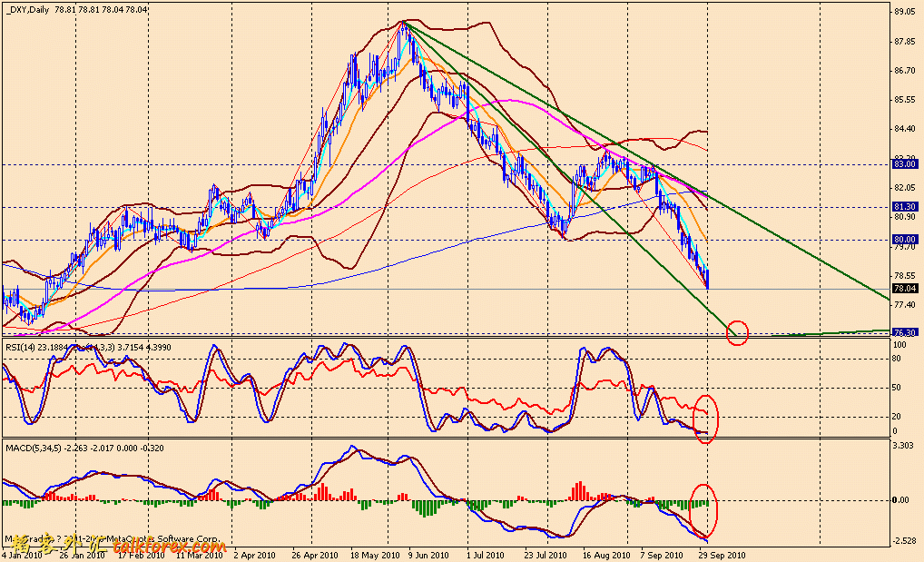Screen dimensions: 924x562
Task: Click the MACD scale value 3.303
Action: click(903, 446)
